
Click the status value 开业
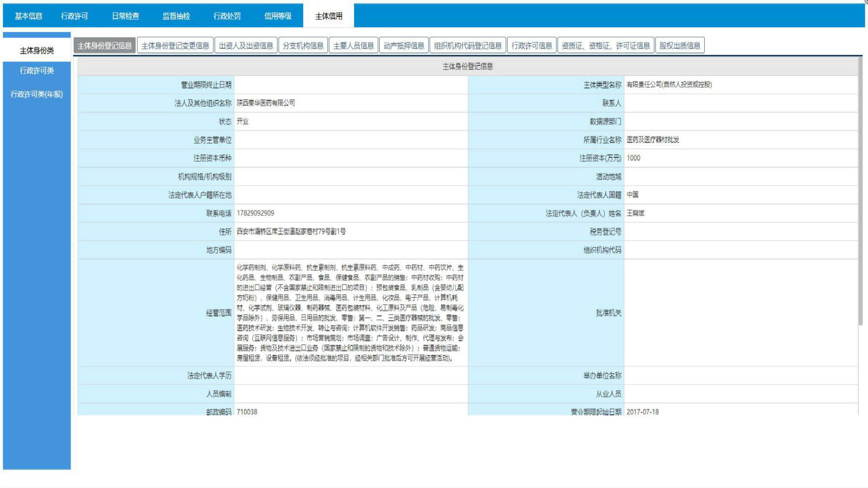(242, 122)
